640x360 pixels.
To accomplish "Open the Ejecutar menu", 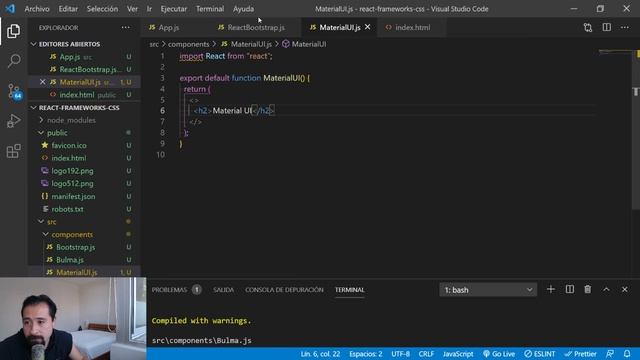I will (173, 9).
